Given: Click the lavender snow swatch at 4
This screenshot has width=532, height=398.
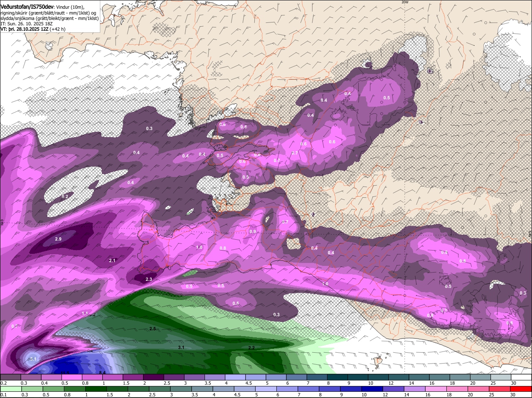Looking at the screenshot, I should [x=236, y=377].
